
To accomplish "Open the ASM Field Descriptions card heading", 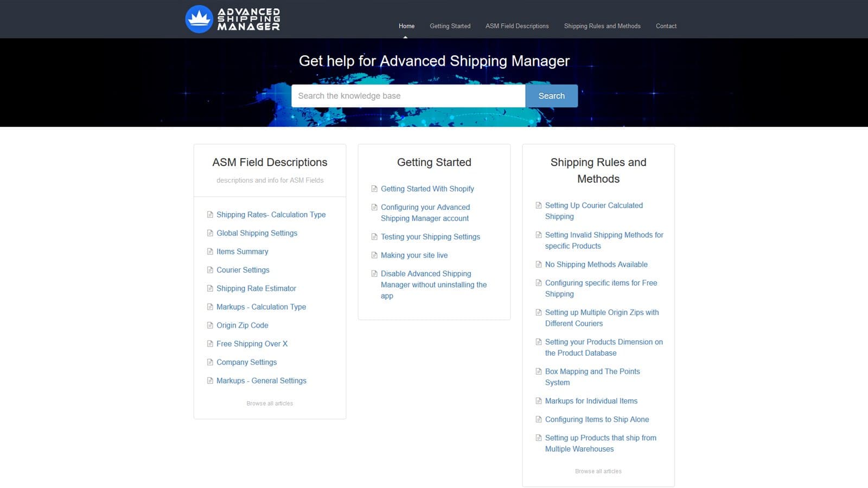I will click(x=270, y=162).
